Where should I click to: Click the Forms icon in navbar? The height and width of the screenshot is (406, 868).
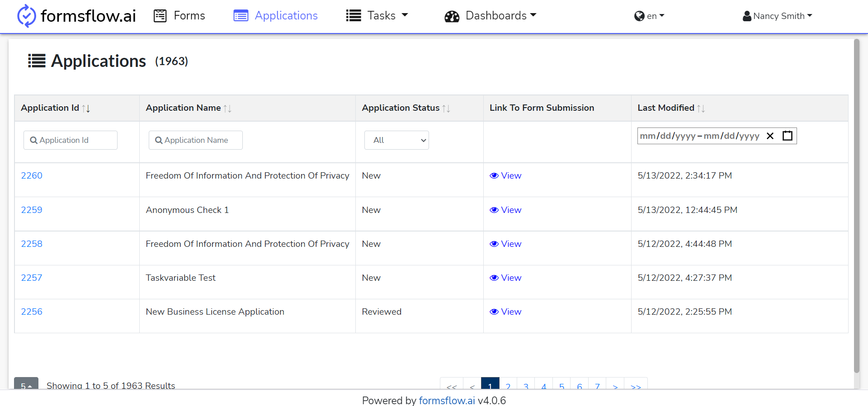pos(160,16)
